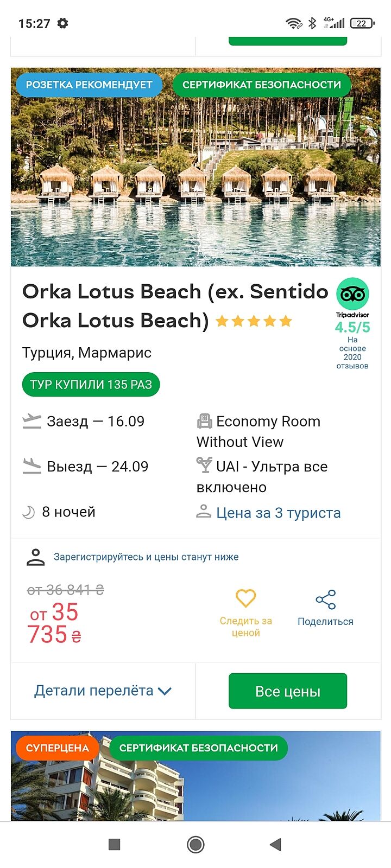The height and width of the screenshot is (868, 391).
Task: Tap the Зарегистрируйтесь и цены станут ниже link
Action: 146,557
